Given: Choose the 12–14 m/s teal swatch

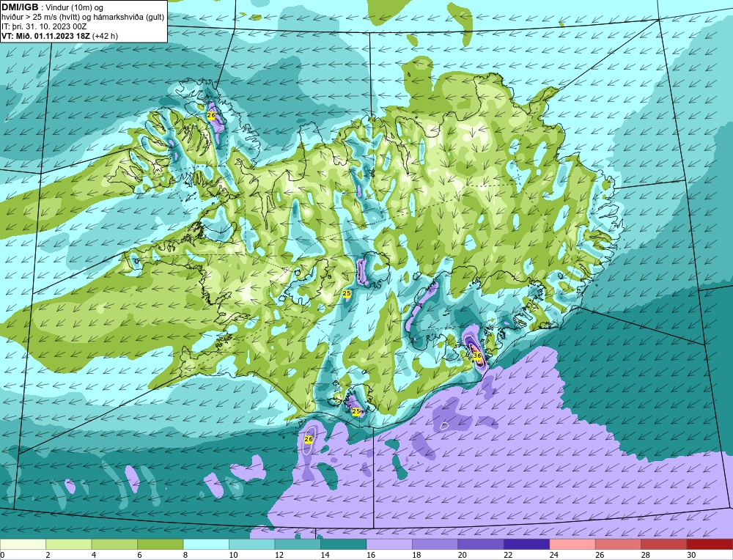Looking at the screenshot, I should pos(298,544).
